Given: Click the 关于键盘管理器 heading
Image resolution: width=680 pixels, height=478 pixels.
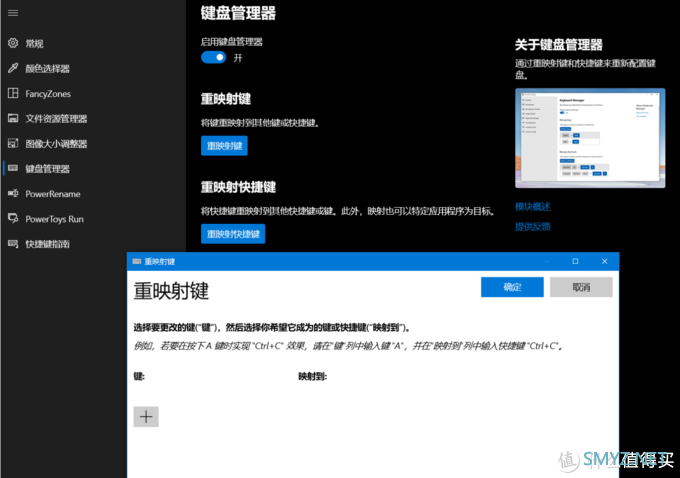Looking at the screenshot, I should (x=559, y=44).
